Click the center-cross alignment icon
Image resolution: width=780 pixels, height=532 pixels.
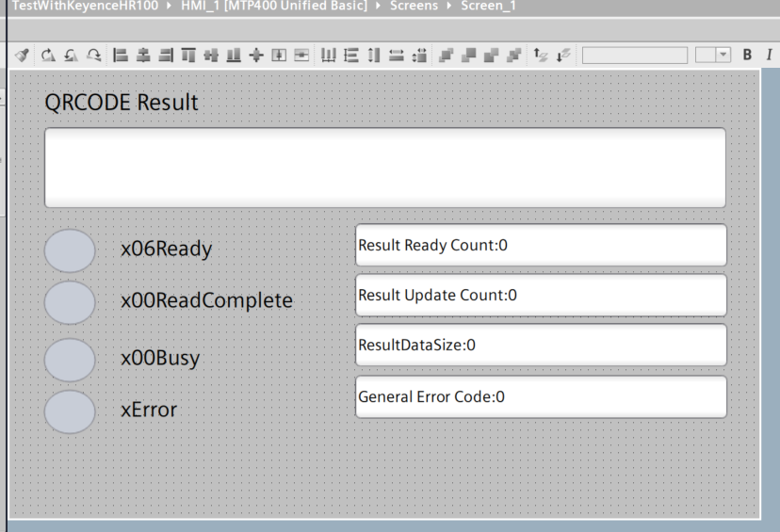256,55
